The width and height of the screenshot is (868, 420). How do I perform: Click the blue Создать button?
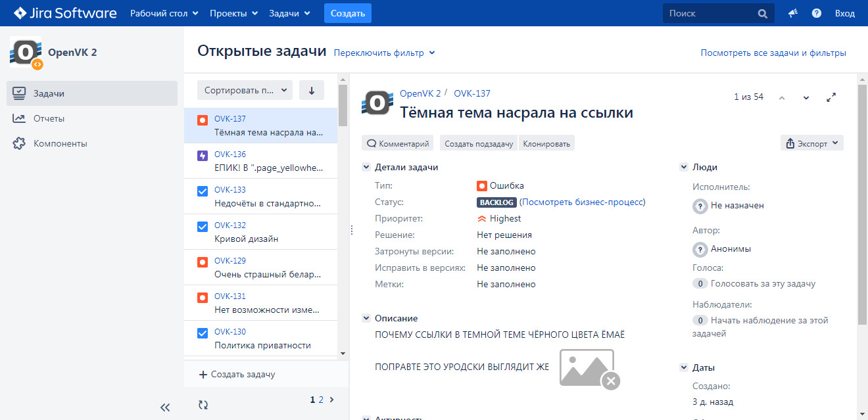[348, 13]
